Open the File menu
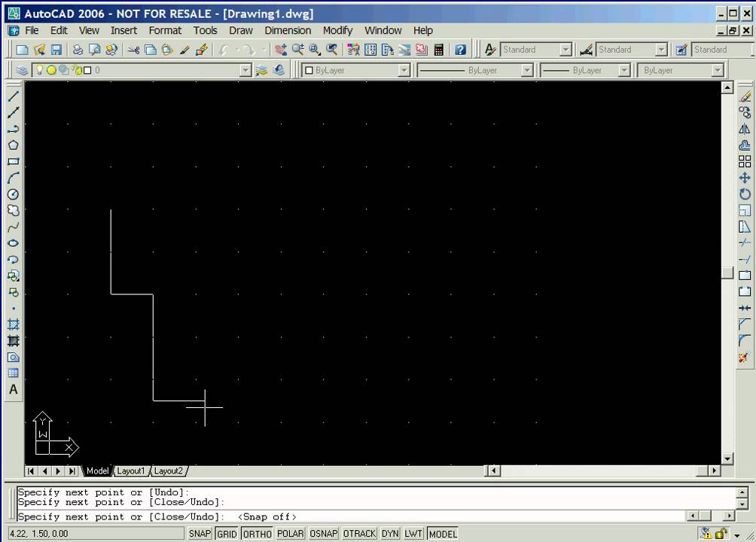 click(32, 30)
